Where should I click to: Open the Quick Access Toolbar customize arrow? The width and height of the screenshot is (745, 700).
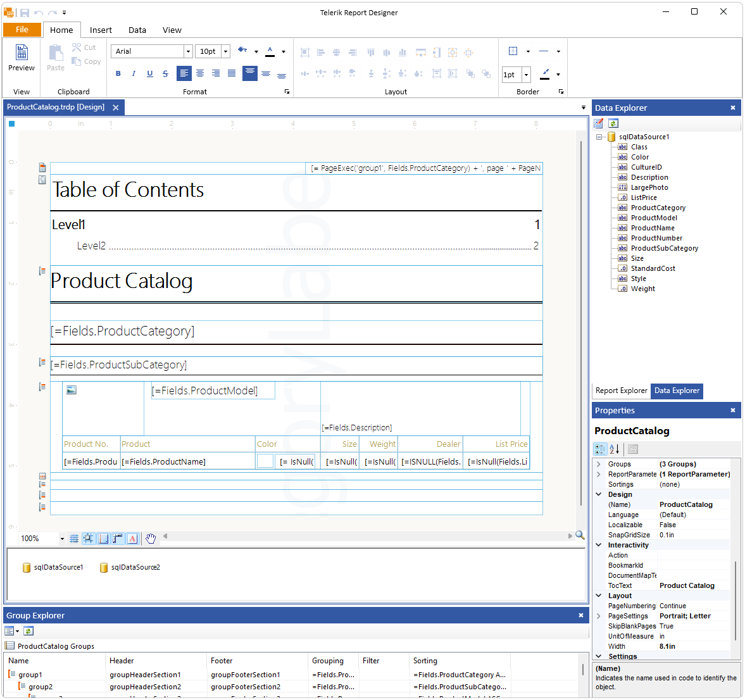click(x=64, y=13)
